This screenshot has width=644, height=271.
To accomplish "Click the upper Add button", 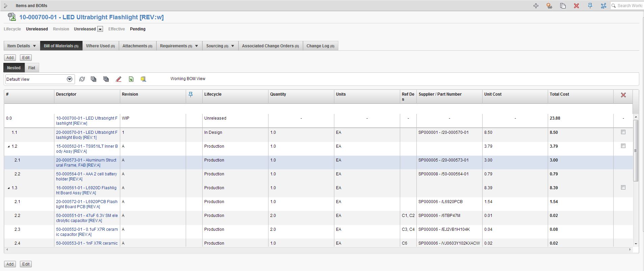I will click(10, 58).
